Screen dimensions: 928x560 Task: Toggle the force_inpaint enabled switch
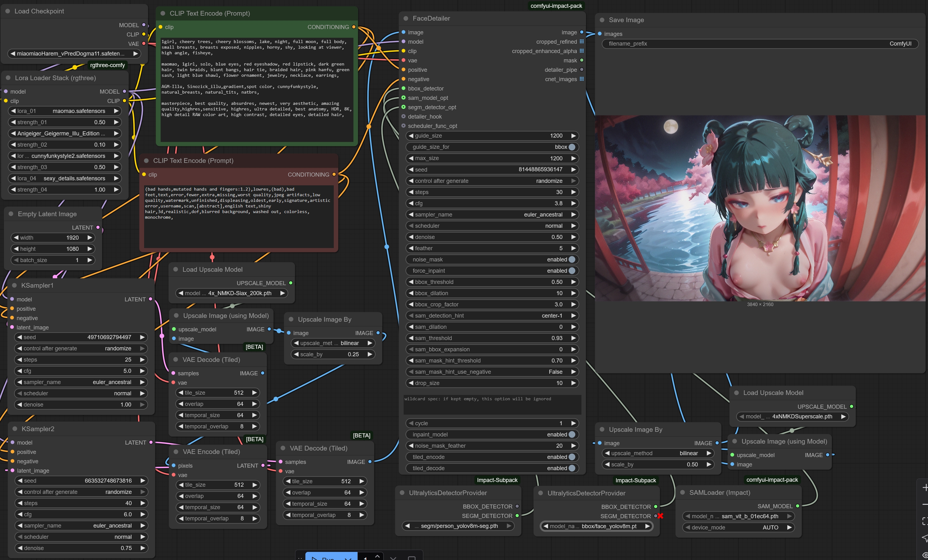point(572,271)
